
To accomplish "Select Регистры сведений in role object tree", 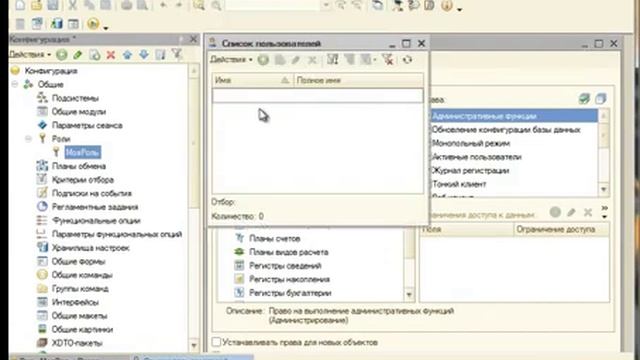I will click(285, 266).
